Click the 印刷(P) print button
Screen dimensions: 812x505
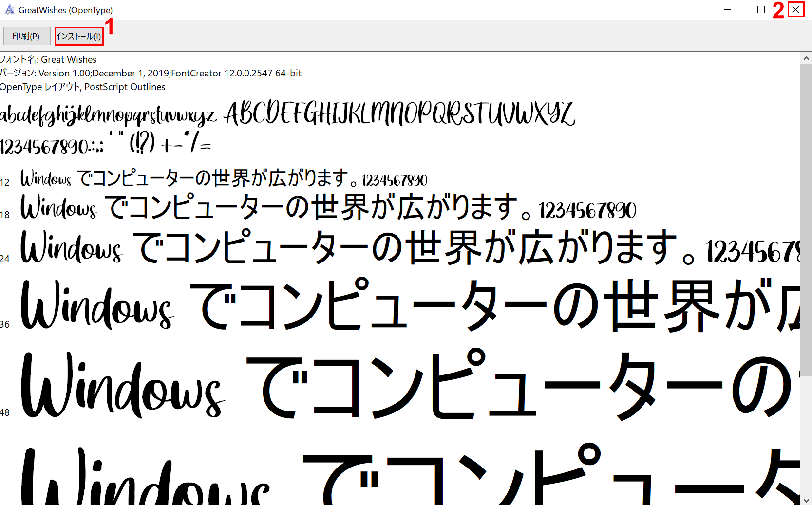(27, 36)
